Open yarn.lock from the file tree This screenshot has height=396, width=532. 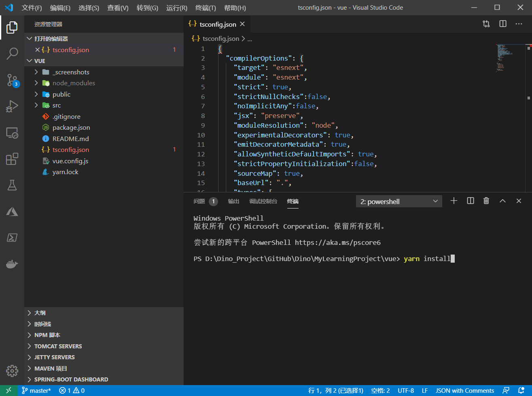(104, 172)
